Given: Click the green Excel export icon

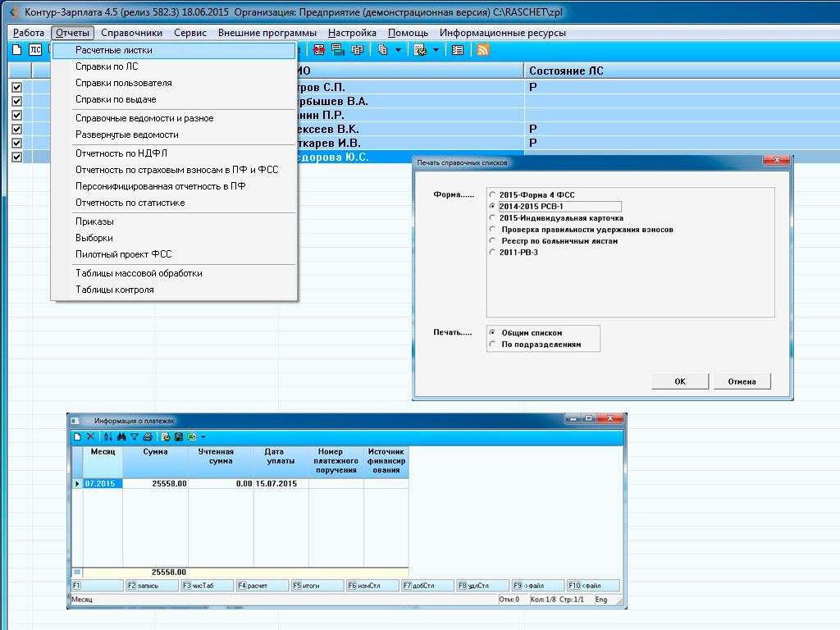Looking at the screenshot, I should [192, 436].
